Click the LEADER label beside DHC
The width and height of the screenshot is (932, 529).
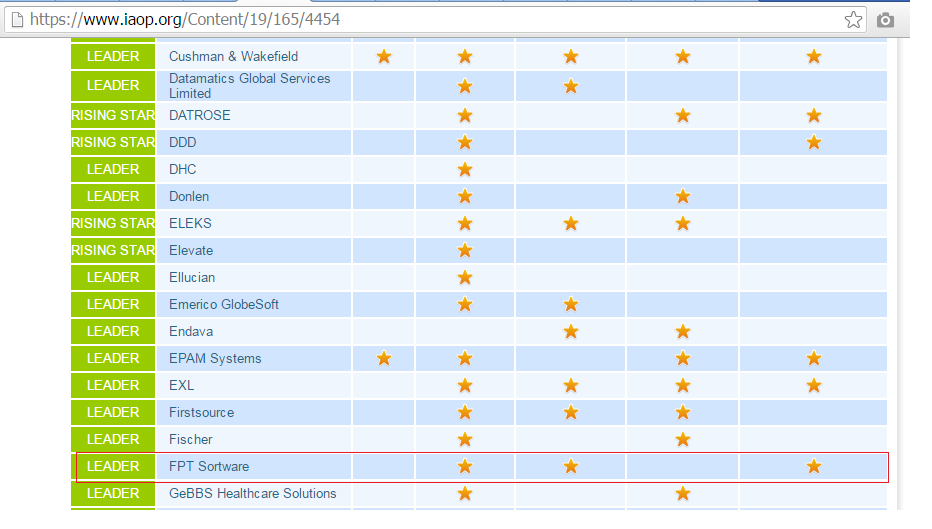pyautogui.click(x=113, y=169)
